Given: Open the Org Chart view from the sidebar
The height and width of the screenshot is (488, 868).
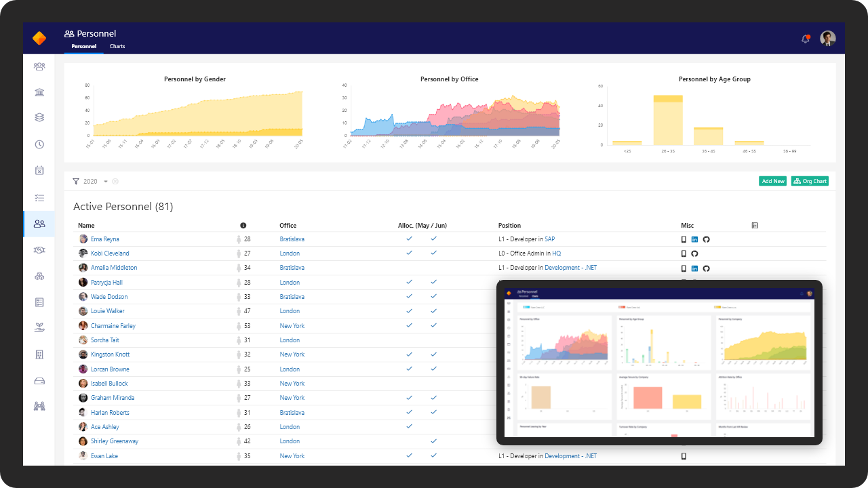Looking at the screenshot, I should click(x=39, y=276).
